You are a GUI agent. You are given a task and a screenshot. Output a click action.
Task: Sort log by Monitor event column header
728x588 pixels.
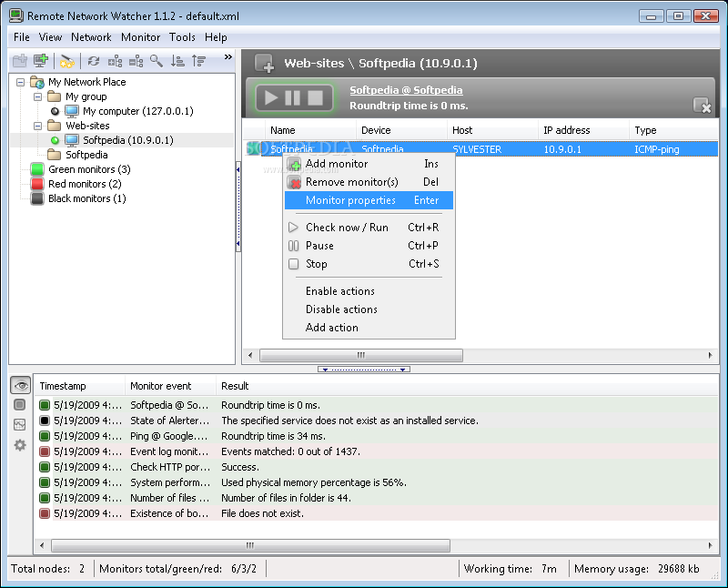click(170, 386)
